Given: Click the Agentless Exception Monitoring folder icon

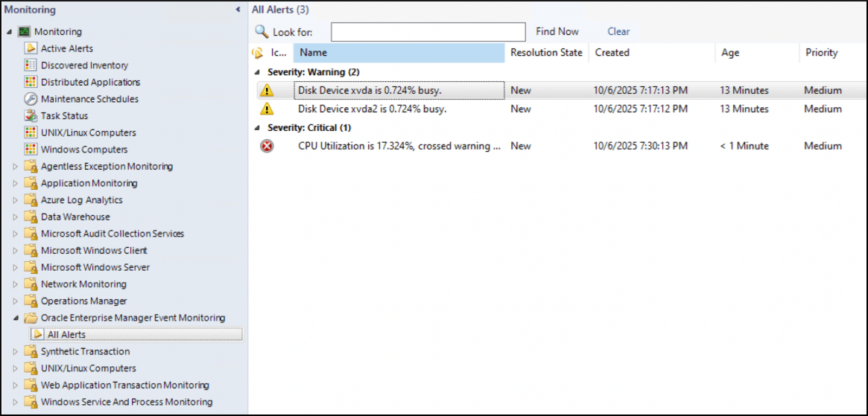Looking at the screenshot, I should (31, 167).
